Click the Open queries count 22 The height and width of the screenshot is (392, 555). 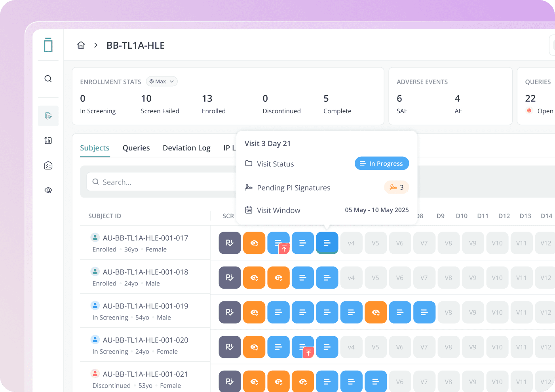(530, 99)
